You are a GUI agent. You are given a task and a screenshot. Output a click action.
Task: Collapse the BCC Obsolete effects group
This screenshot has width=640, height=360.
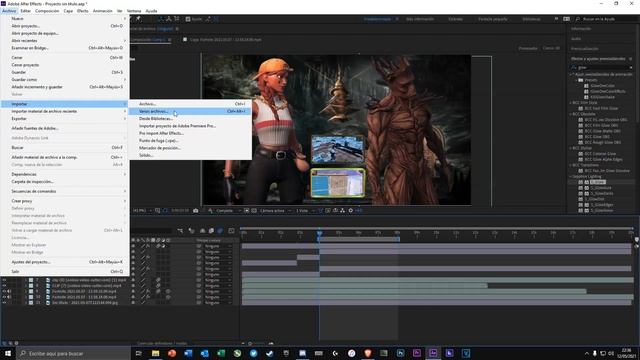point(571,114)
